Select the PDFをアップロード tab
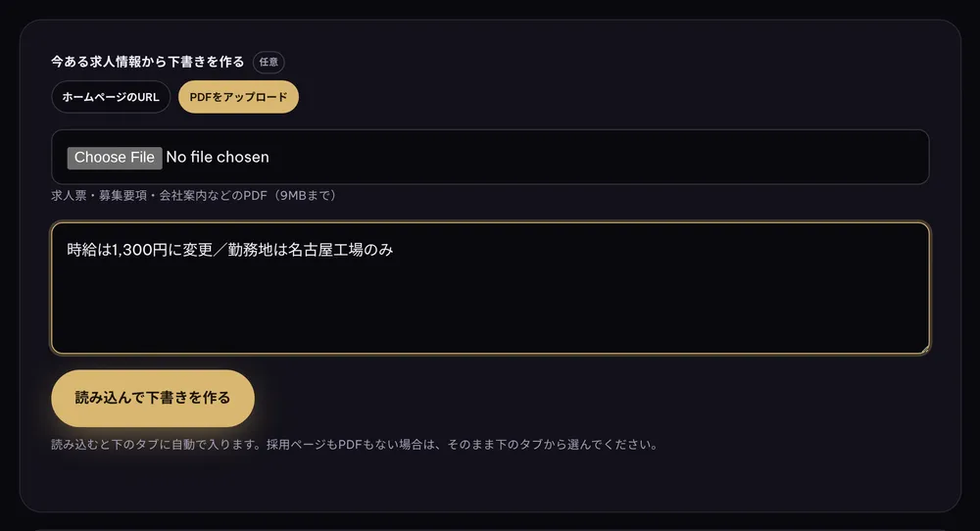The width and height of the screenshot is (980, 531). [x=238, y=97]
